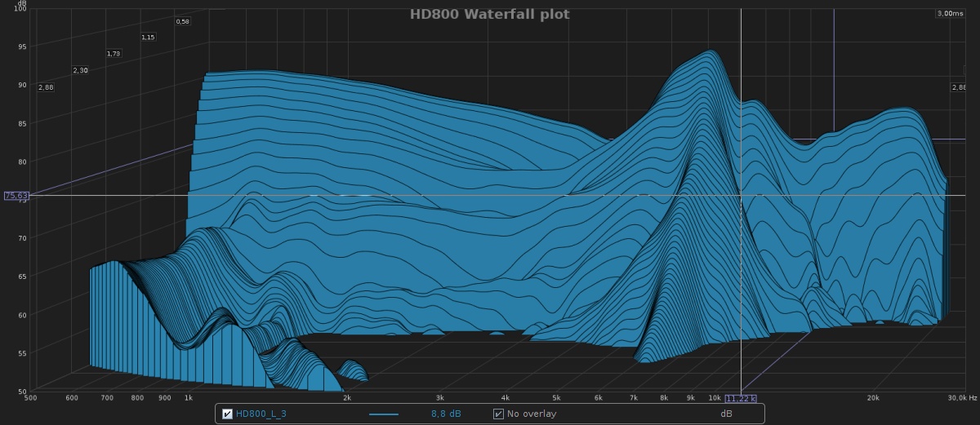The image size is (980, 425).
Task: Click the 8,8 dB trace value
Action: click(445, 414)
